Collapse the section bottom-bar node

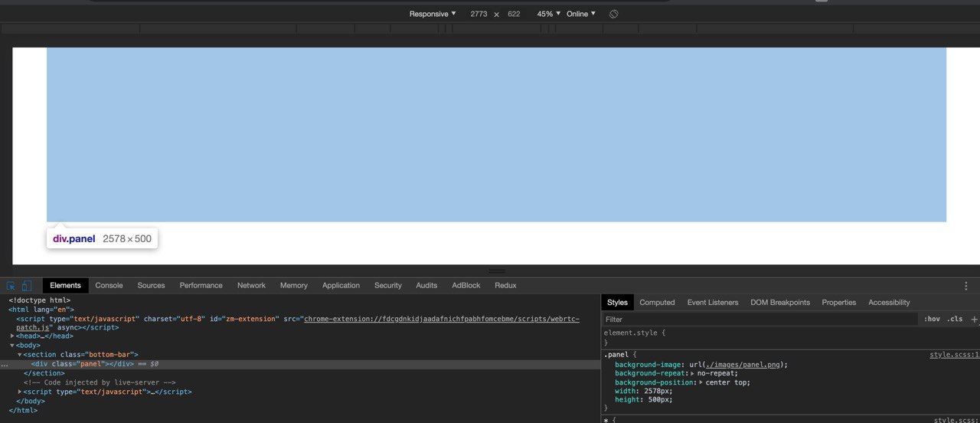coord(20,355)
